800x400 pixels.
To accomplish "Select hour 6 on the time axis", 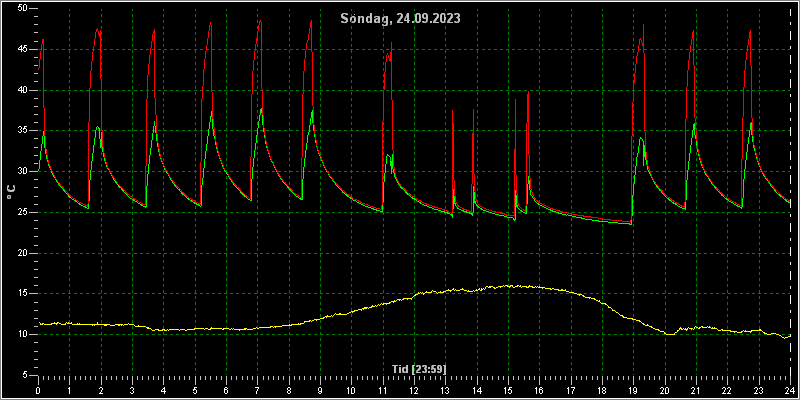I will click(x=226, y=390).
